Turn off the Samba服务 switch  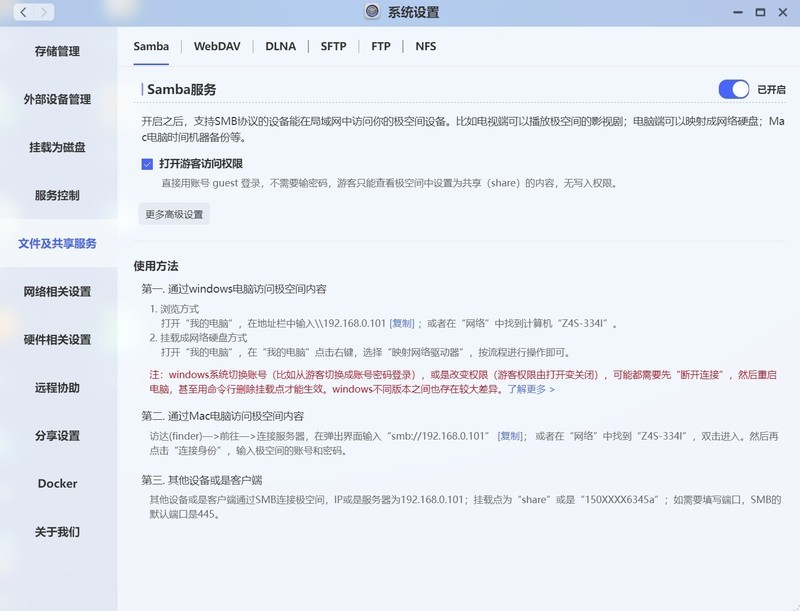click(x=733, y=89)
